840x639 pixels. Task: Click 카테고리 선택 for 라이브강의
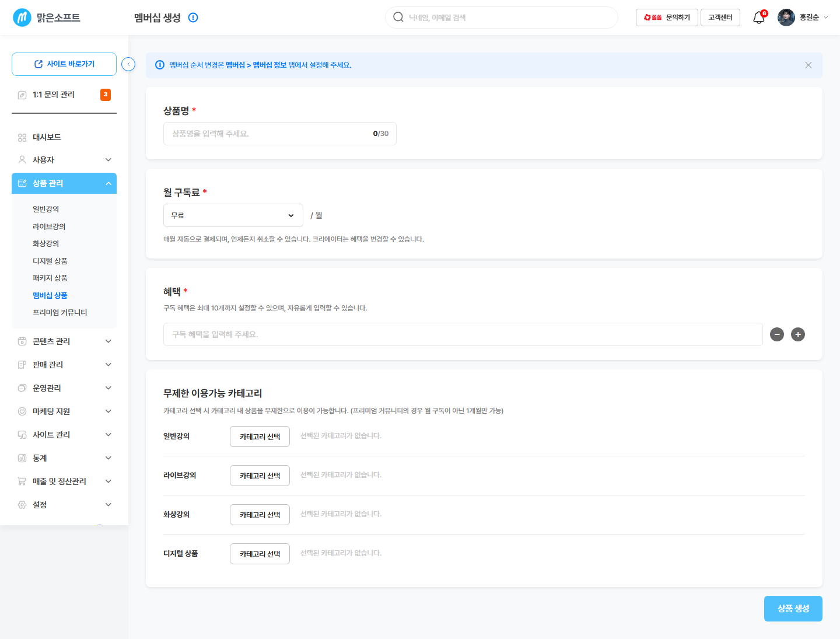[x=260, y=476]
